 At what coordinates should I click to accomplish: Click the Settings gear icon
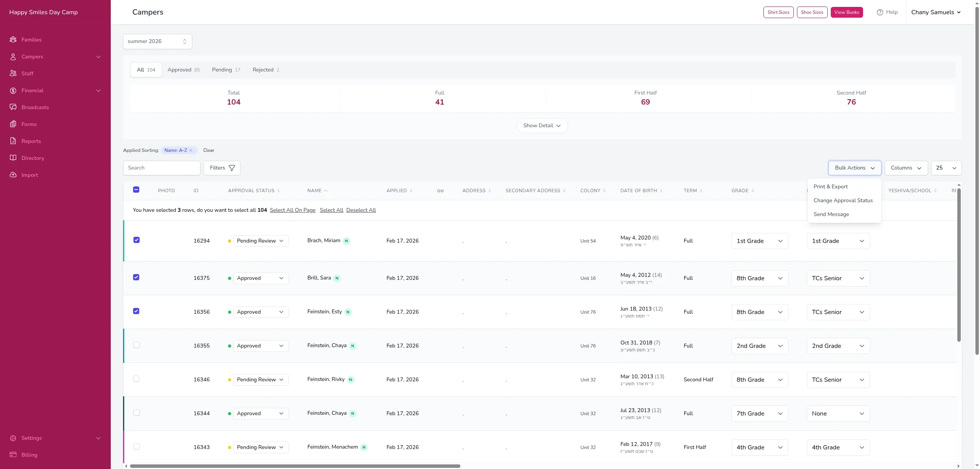(13, 438)
